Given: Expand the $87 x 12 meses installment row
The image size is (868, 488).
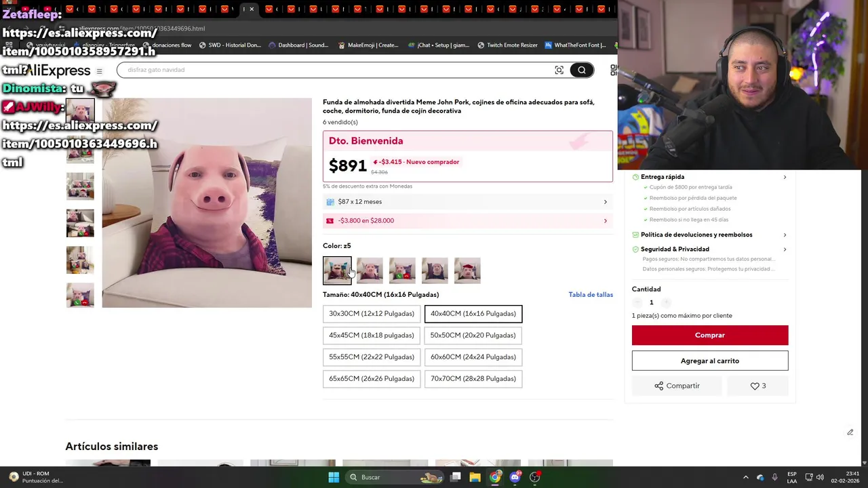Looking at the screenshot, I should click(x=468, y=202).
